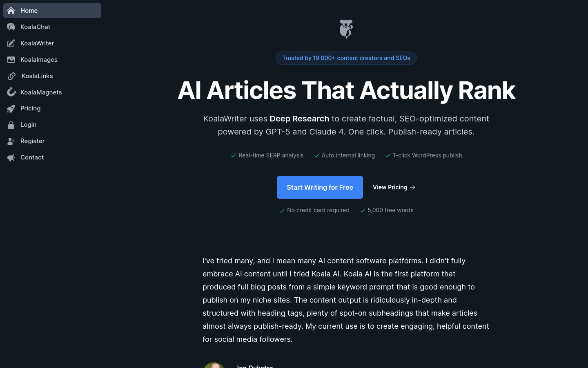Click the View Pricing link
588x368 pixels.
pos(394,187)
